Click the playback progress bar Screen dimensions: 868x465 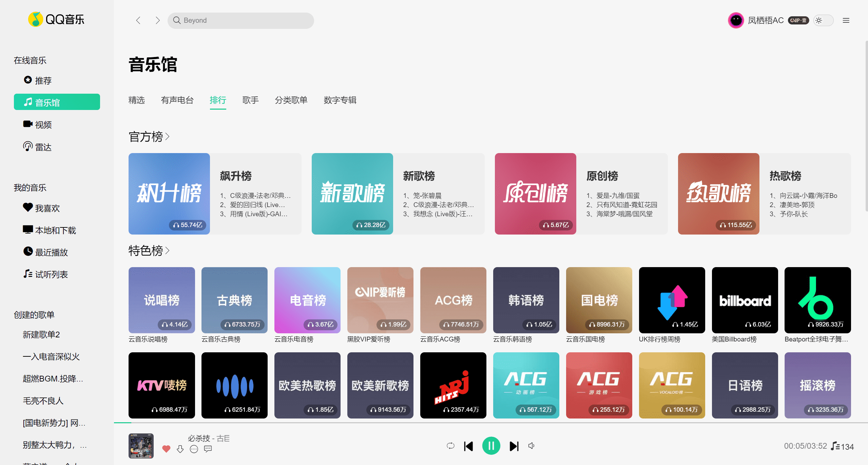(407, 423)
